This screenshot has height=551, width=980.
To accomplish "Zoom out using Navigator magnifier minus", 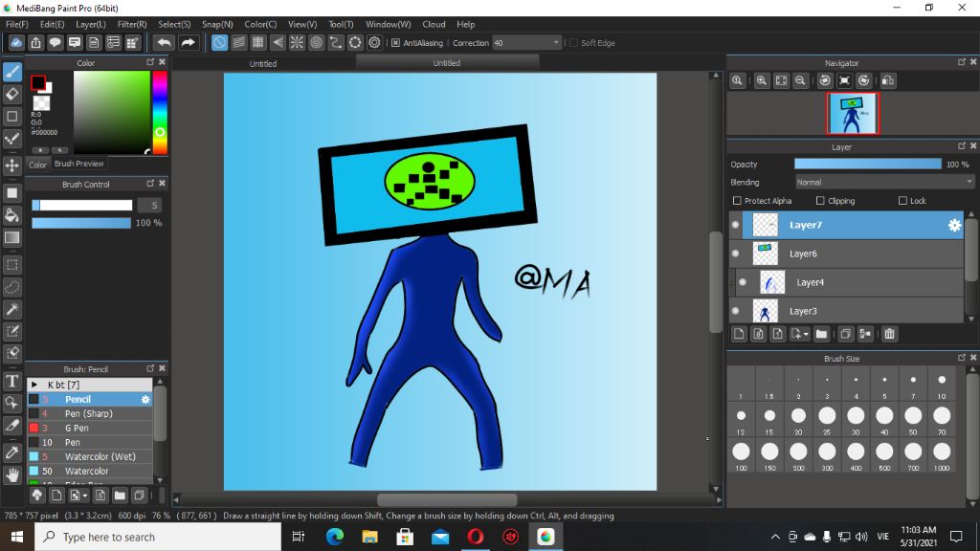I will 800,80.
